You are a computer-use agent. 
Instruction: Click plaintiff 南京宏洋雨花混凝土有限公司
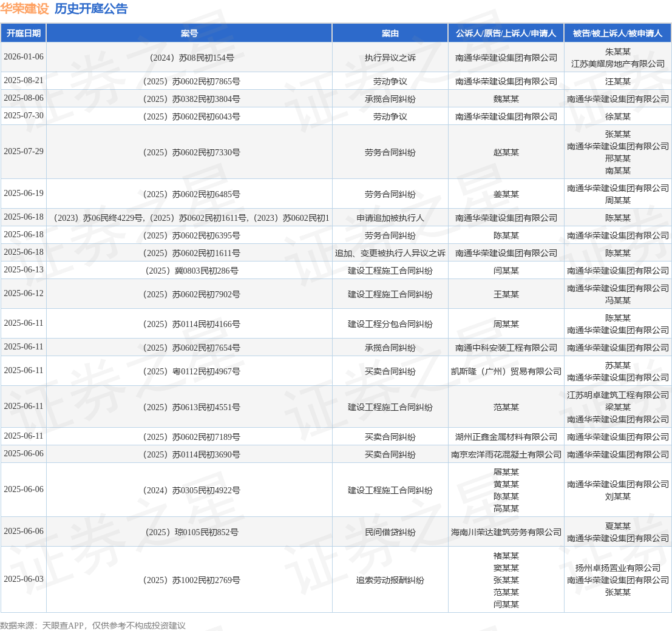click(x=506, y=454)
